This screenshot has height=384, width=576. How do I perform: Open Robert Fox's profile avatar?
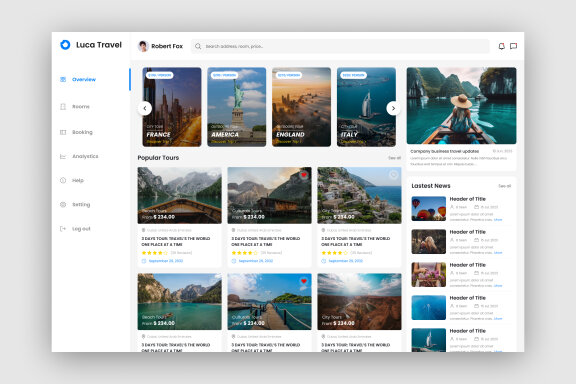click(x=143, y=46)
